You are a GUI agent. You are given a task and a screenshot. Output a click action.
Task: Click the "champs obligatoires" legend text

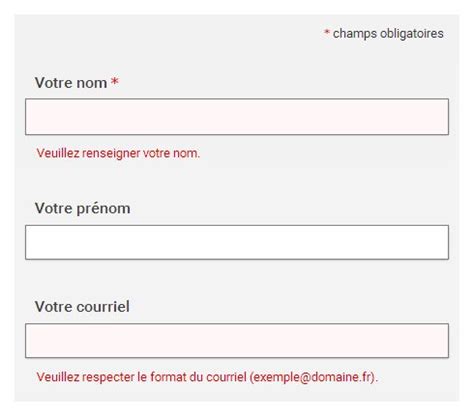388,34
